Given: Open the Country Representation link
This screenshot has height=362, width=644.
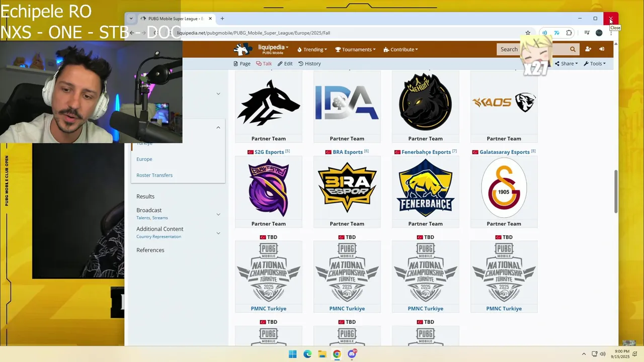Looking at the screenshot, I should [x=158, y=236].
